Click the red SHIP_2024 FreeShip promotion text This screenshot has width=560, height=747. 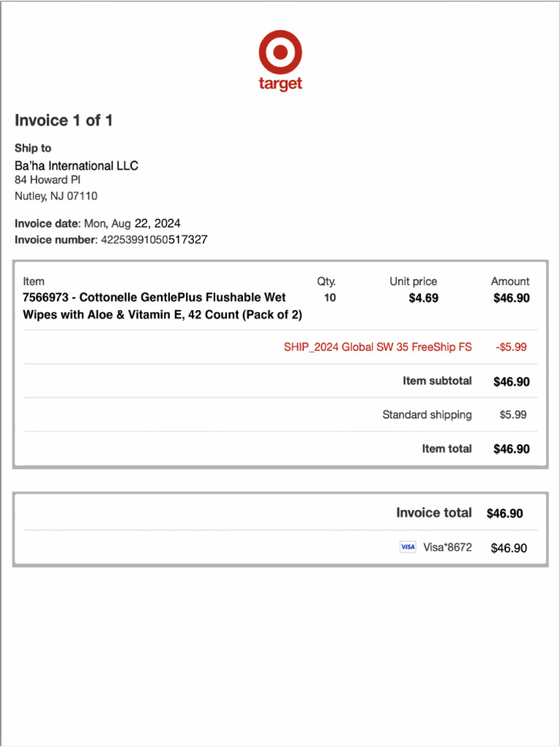[377, 347]
